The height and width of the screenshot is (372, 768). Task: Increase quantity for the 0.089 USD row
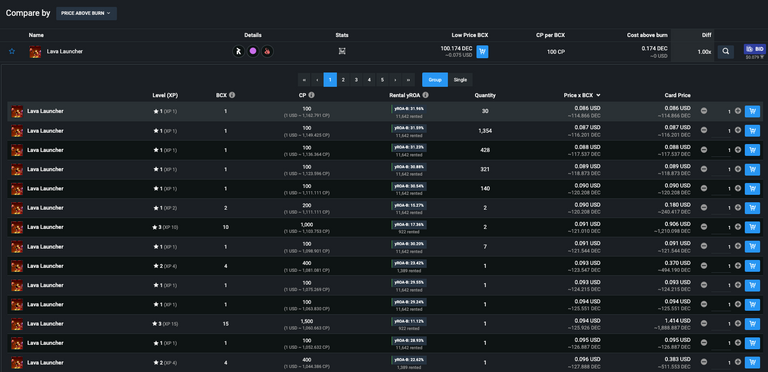tap(738, 169)
